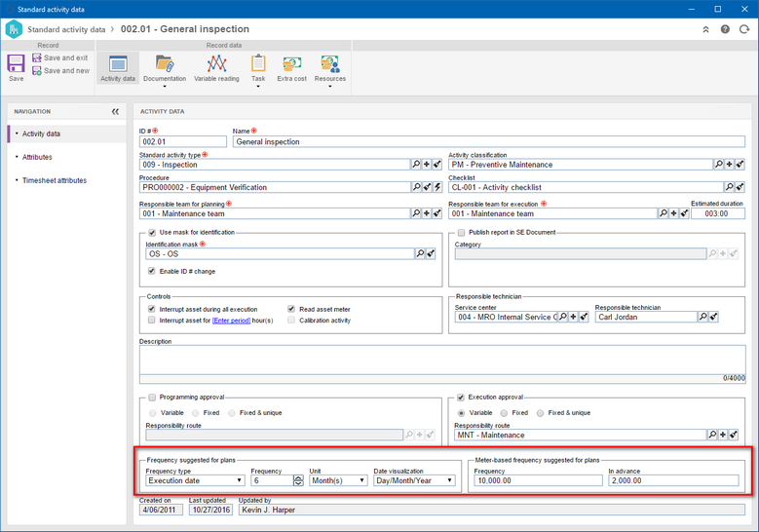This screenshot has height=532, width=759.
Task: Toggle Use mask for identification checkbox
Action: click(152, 232)
